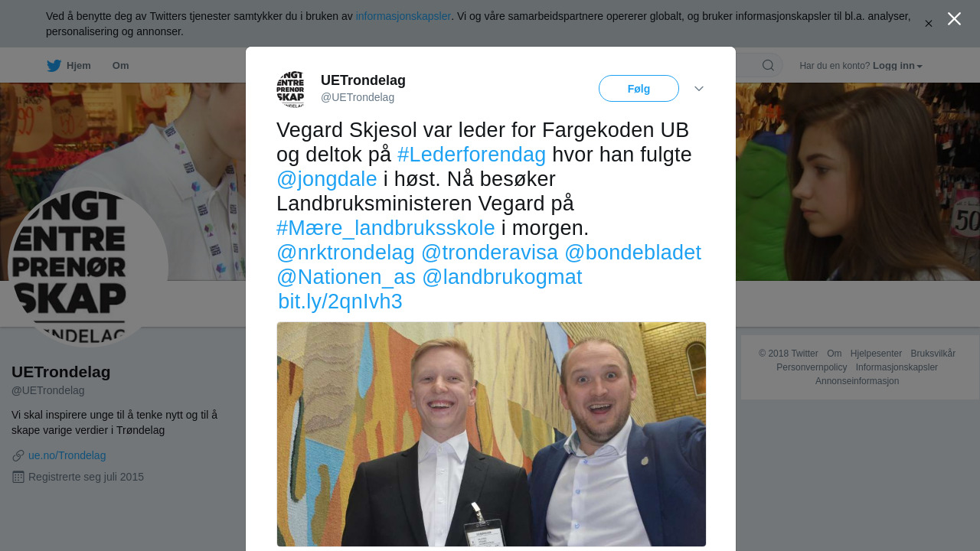Open Hjelpesenter footer link
980x551 pixels.
pyautogui.click(x=876, y=354)
